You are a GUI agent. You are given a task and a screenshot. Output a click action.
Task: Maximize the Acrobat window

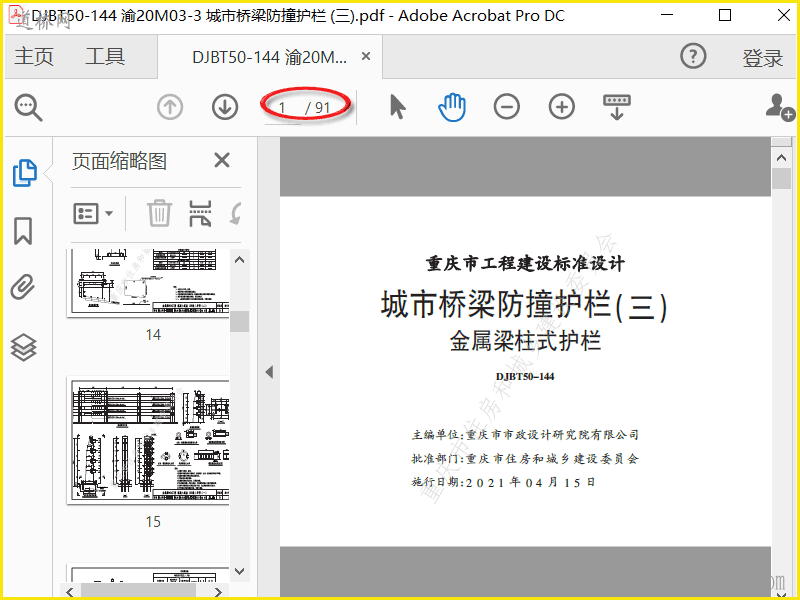(725, 15)
